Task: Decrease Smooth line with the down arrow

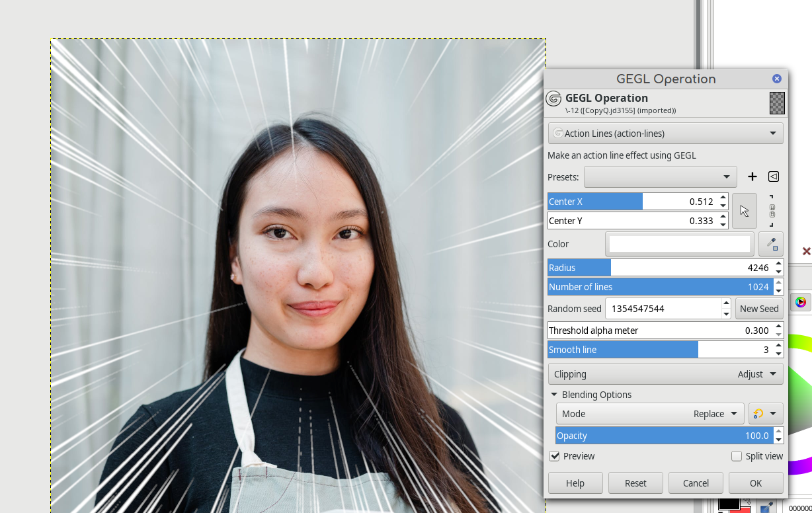Action: (x=779, y=354)
